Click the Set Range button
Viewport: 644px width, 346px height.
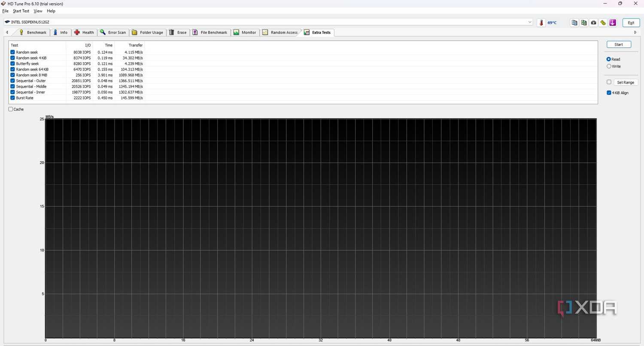[x=626, y=82]
